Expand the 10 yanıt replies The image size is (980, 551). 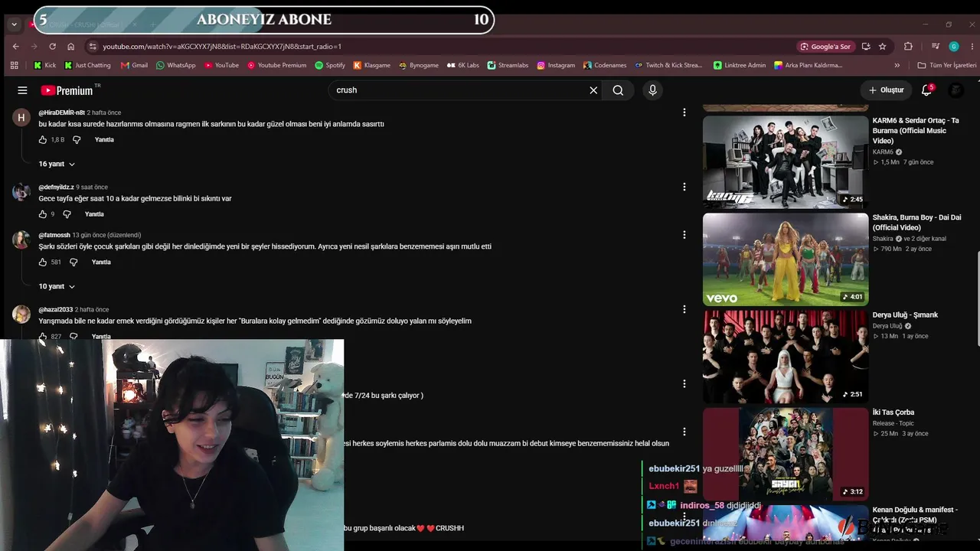57,286
